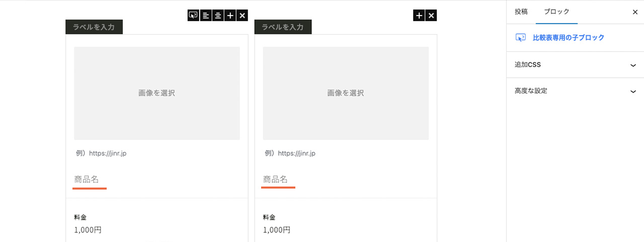Click the plus icon on the second column

click(419, 16)
